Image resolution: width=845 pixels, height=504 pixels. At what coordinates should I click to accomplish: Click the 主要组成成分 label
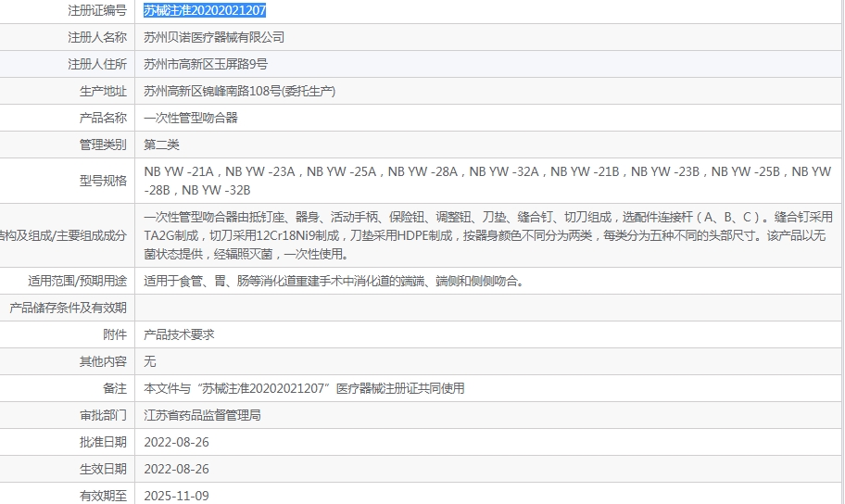click(63, 235)
